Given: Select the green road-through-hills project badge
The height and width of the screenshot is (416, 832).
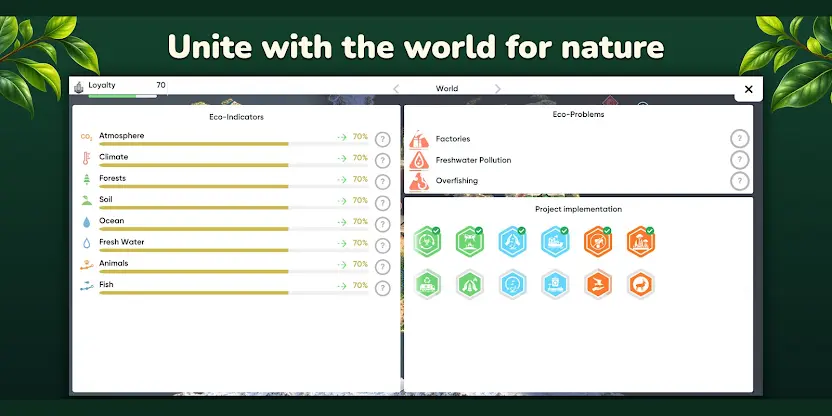Looking at the screenshot, I should click(x=470, y=284).
